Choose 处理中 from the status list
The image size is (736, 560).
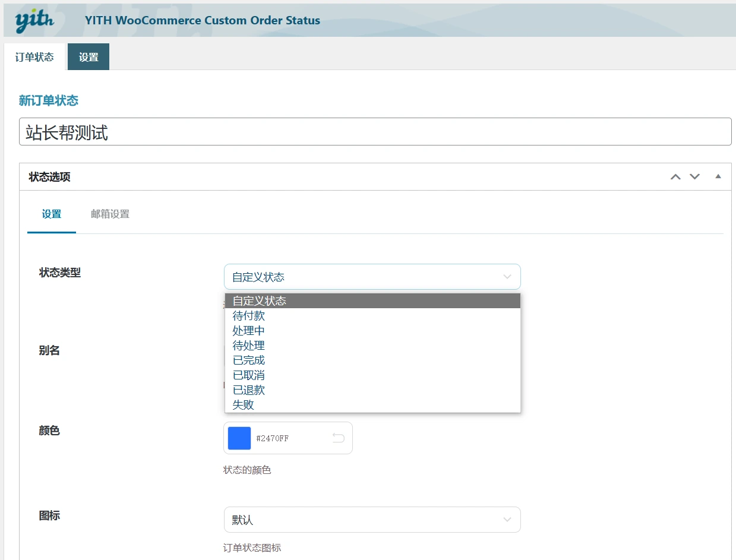point(249,331)
